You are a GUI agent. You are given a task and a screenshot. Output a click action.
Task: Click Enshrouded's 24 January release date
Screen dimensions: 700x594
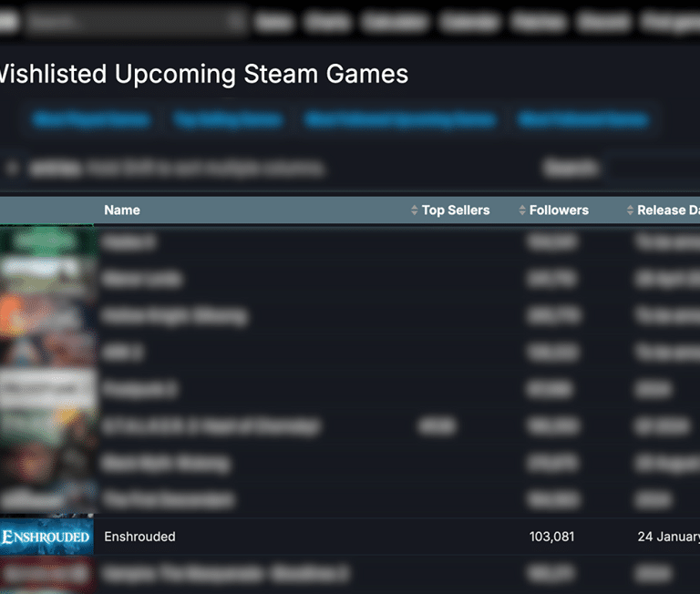tap(667, 537)
